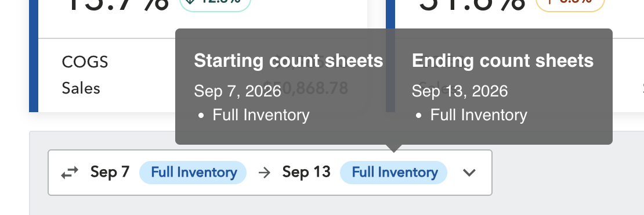Click the green percentage change badge
Viewport: 644px width, 215px height.
click(215, 4)
